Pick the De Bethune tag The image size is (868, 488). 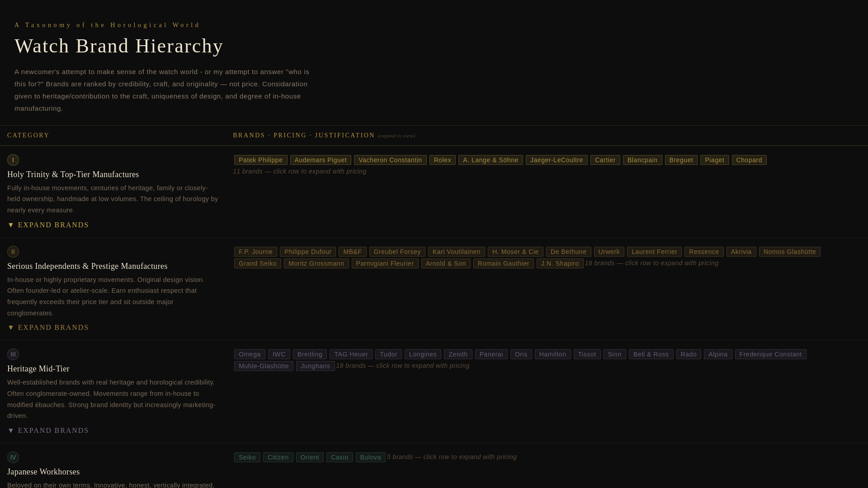(x=569, y=252)
